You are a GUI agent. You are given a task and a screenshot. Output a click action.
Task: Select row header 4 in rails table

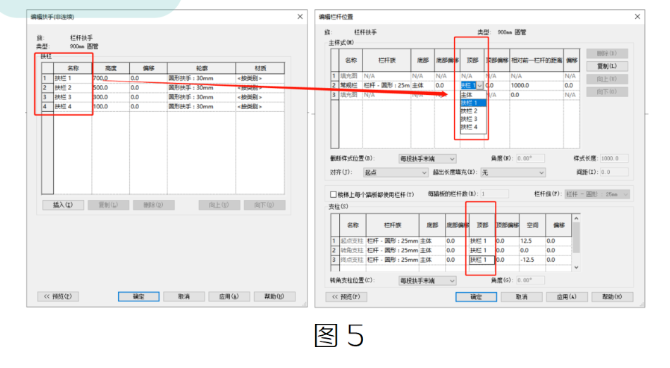[47, 106]
